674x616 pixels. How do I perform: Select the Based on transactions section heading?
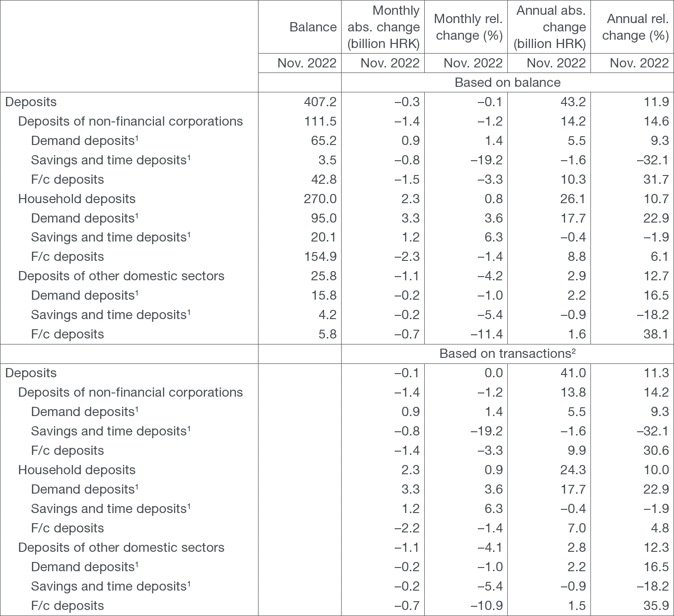[x=507, y=354]
